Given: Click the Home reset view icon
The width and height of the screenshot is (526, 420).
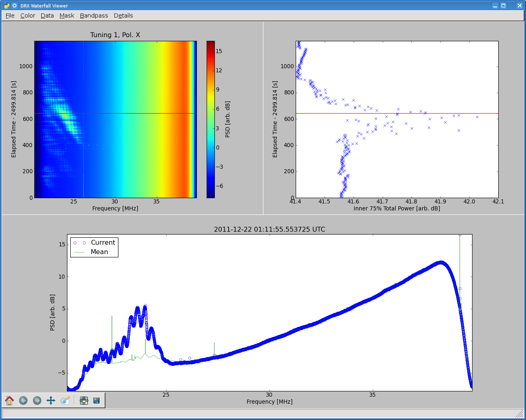Looking at the screenshot, I should pos(9,400).
